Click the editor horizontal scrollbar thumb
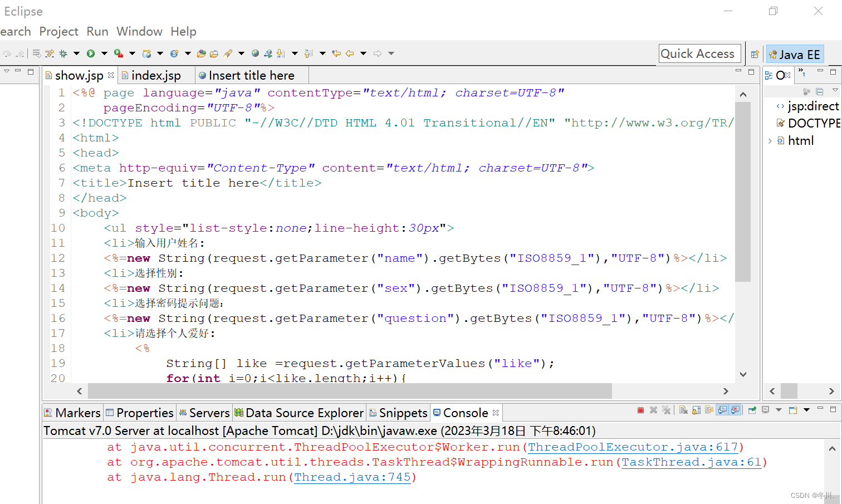 point(350,391)
